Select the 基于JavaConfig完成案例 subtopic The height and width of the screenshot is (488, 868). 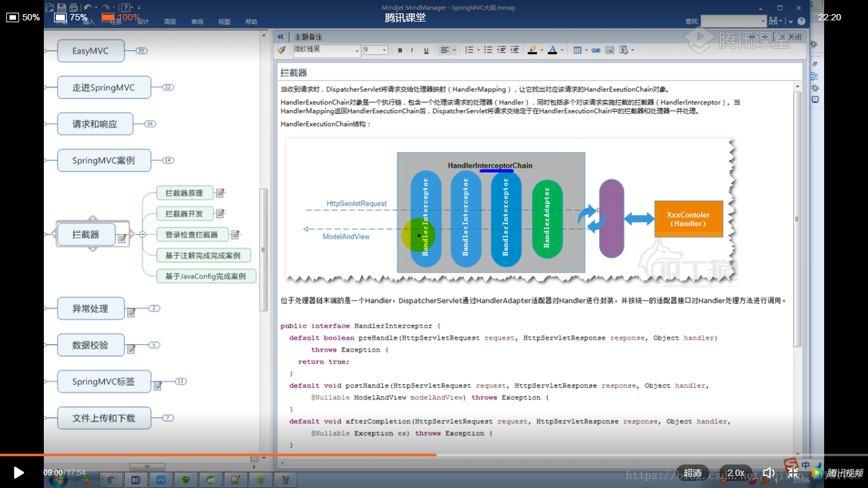[x=206, y=276]
